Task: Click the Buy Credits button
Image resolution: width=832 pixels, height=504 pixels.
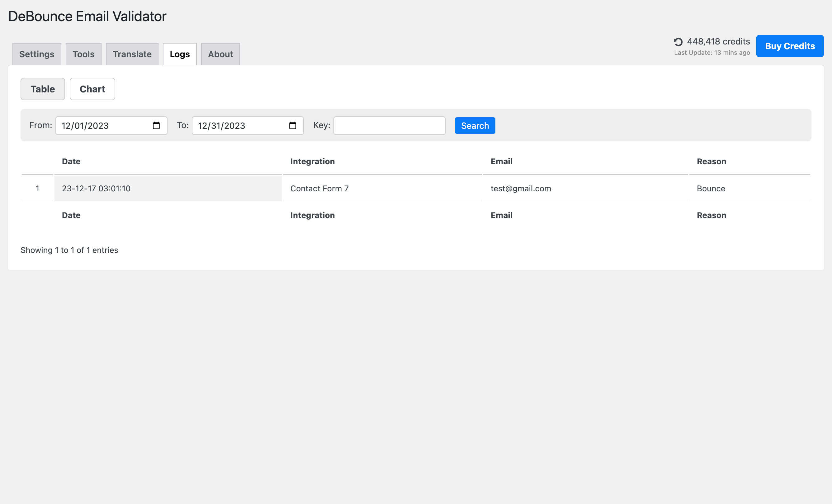Action: coord(790,46)
